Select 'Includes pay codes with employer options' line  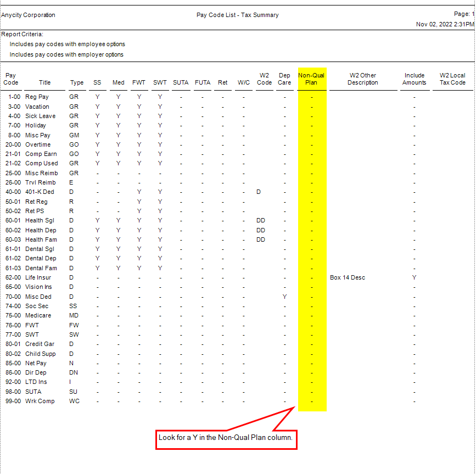66,55
